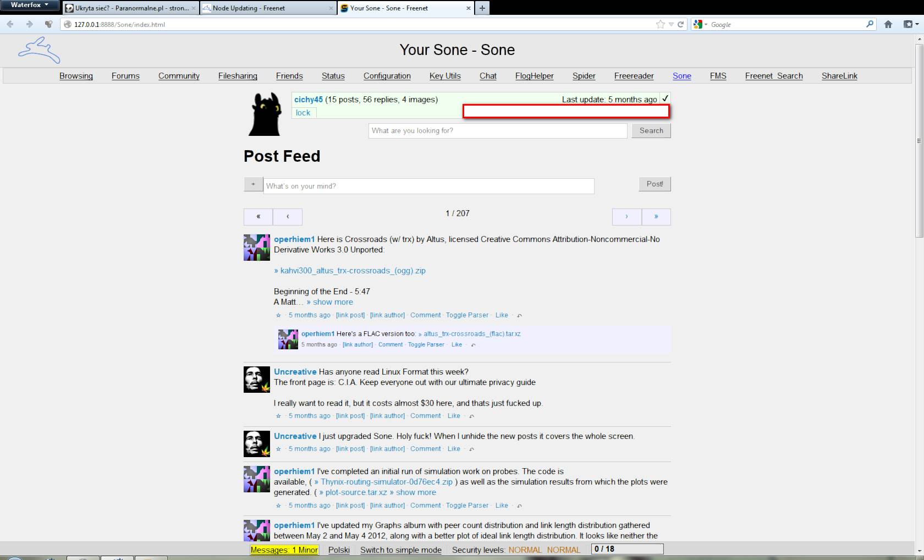This screenshot has height=560, width=924.
Task: Open the Waterfox application menu
Action: [30, 5]
